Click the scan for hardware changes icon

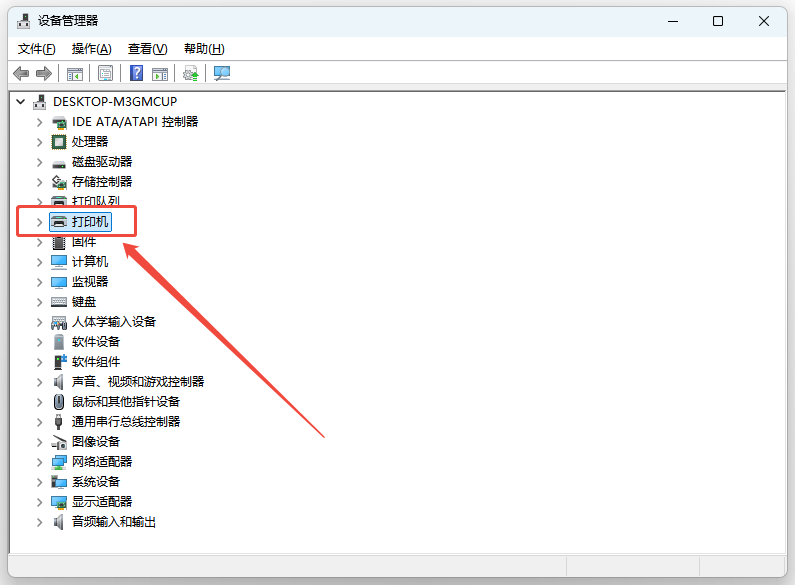point(222,74)
